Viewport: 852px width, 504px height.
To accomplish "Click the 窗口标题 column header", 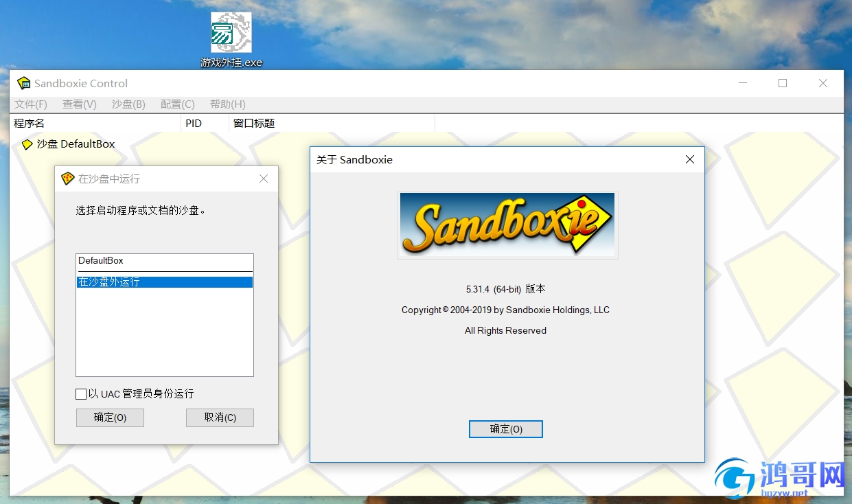I will (x=332, y=124).
